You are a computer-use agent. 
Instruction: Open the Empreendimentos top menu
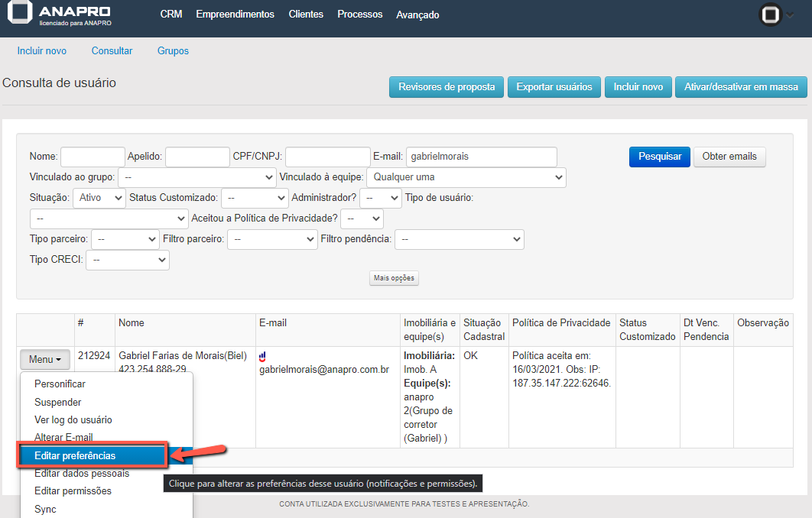[235, 15]
